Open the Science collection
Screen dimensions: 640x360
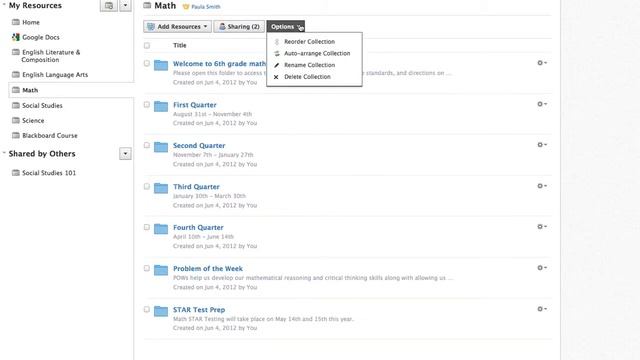pyautogui.click(x=33, y=120)
